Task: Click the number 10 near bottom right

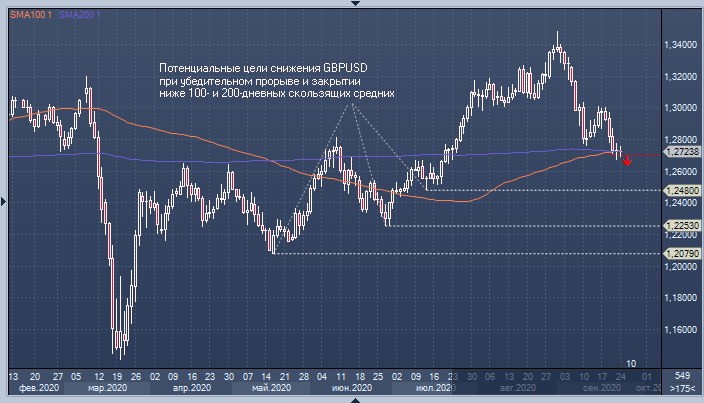Action: click(x=631, y=362)
